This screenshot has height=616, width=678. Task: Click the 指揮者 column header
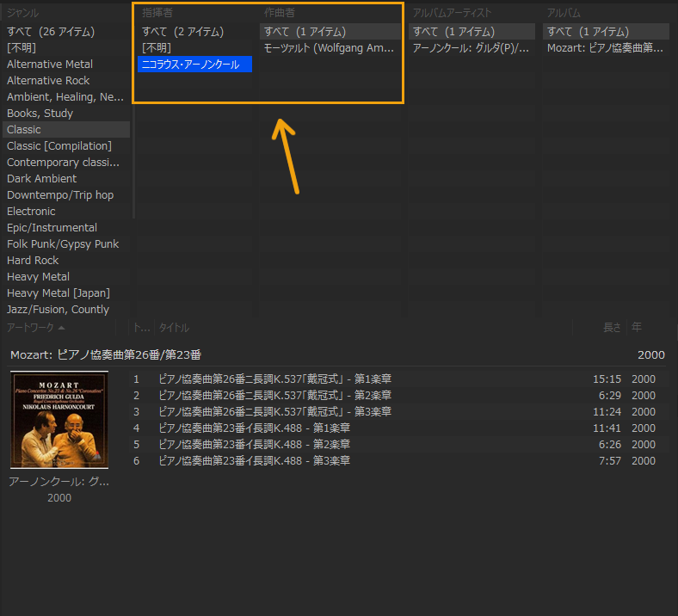point(157,13)
